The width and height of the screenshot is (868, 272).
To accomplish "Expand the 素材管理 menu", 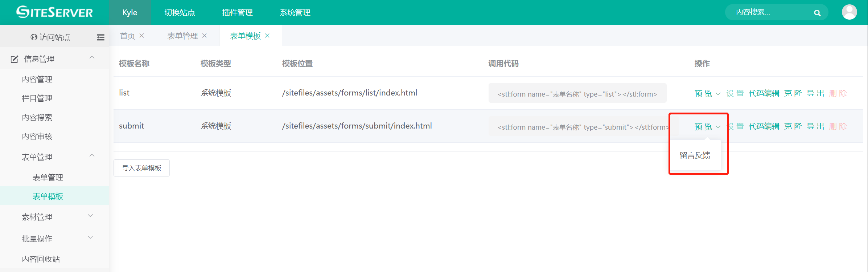I will pyautogui.click(x=91, y=216).
